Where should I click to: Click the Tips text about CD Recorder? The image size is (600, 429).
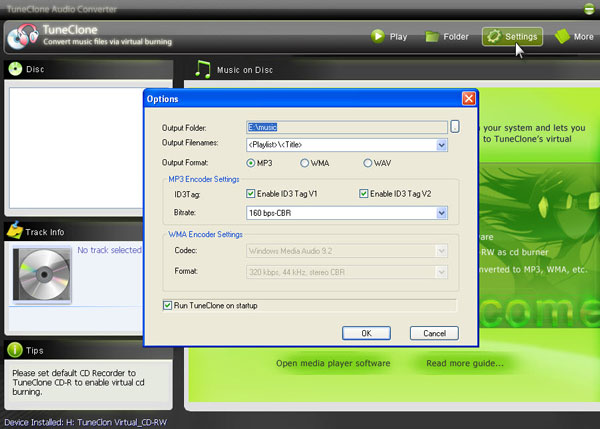(x=78, y=382)
